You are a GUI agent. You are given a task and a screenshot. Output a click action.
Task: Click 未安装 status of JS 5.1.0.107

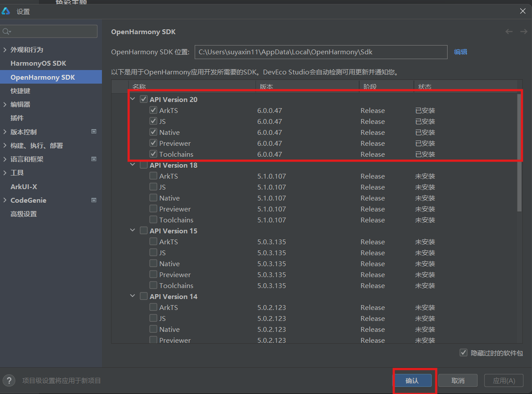[x=425, y=187]
